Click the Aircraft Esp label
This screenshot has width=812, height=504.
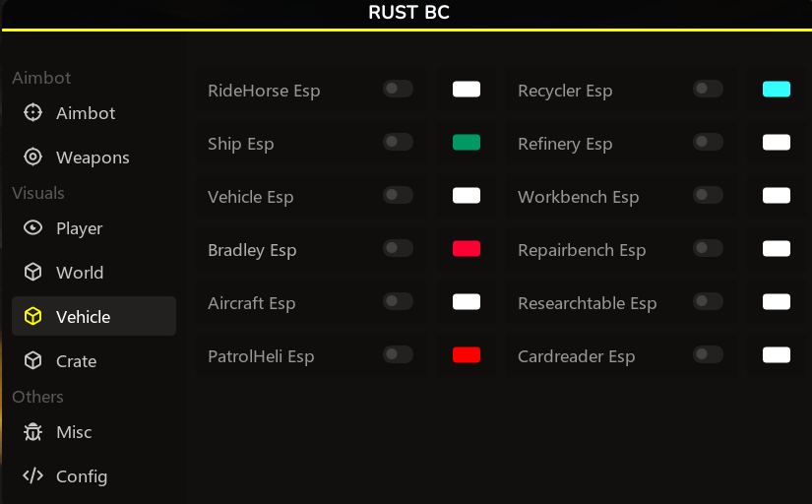[x=251, y=303]
